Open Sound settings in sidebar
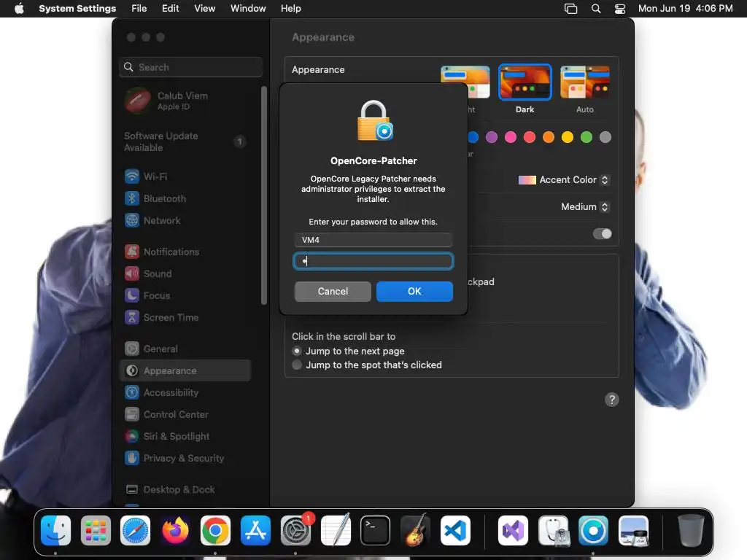The image size is (747, 560). [185, 273]
